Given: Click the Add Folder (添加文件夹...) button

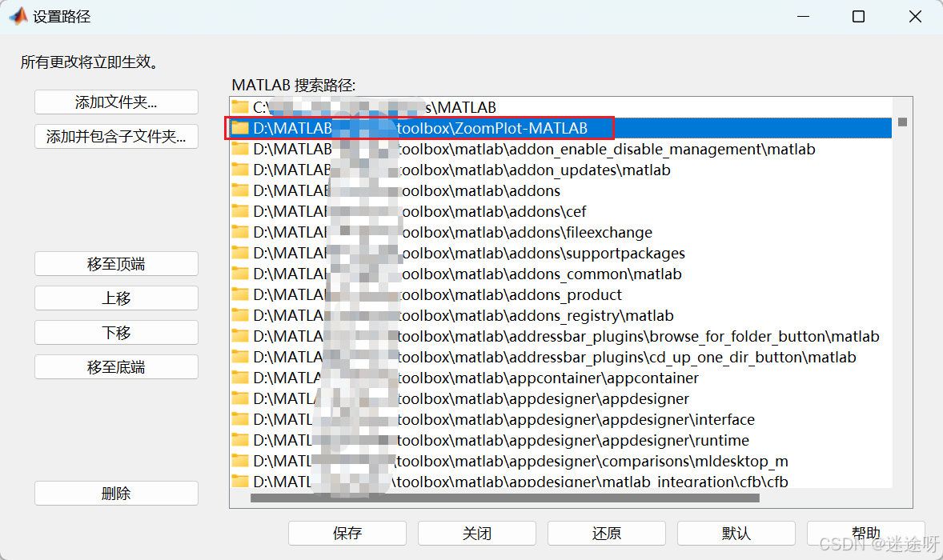Looking at the screenshot, I should [x=116, y=102].
